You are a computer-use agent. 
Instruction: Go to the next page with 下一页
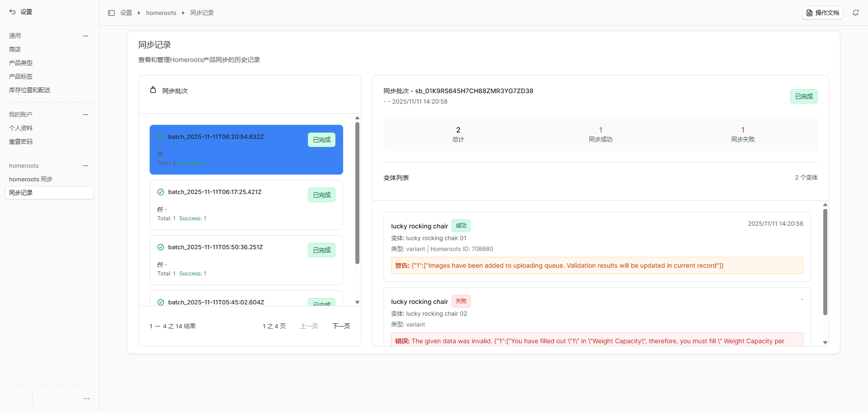341,326
